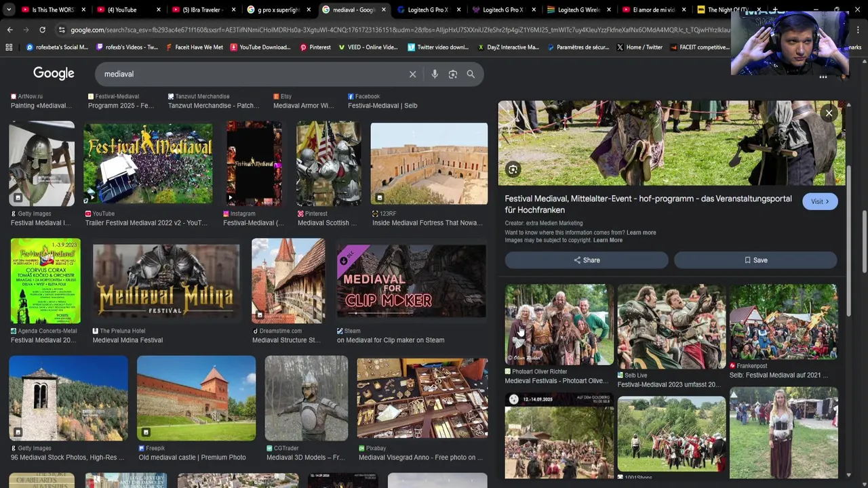Start voice search with the microphone icon

tap(435, 74)
